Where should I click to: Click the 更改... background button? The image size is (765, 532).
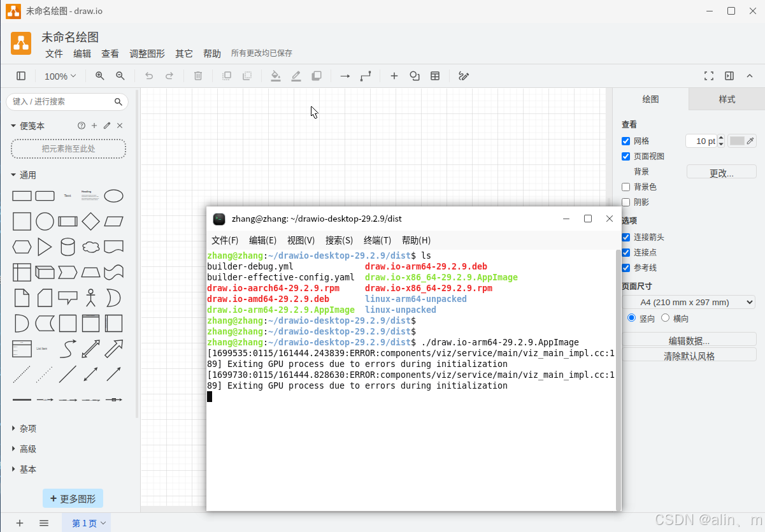(722, 172)
